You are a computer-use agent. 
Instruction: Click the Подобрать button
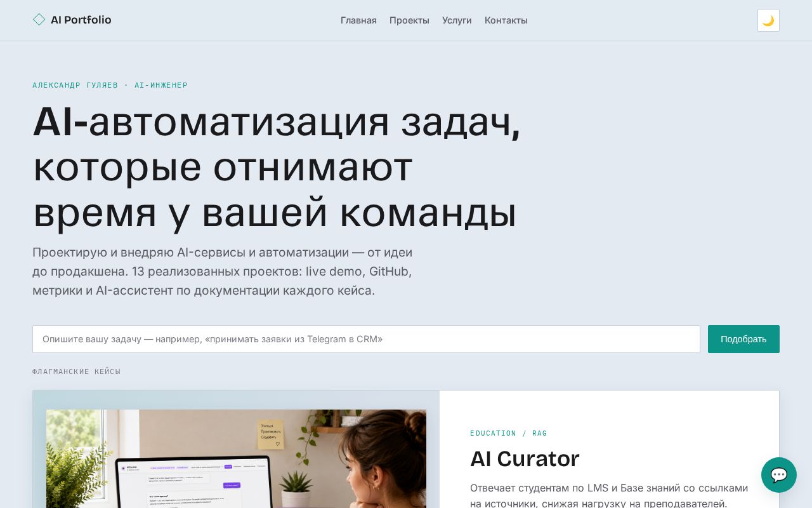tap(743, 339)
